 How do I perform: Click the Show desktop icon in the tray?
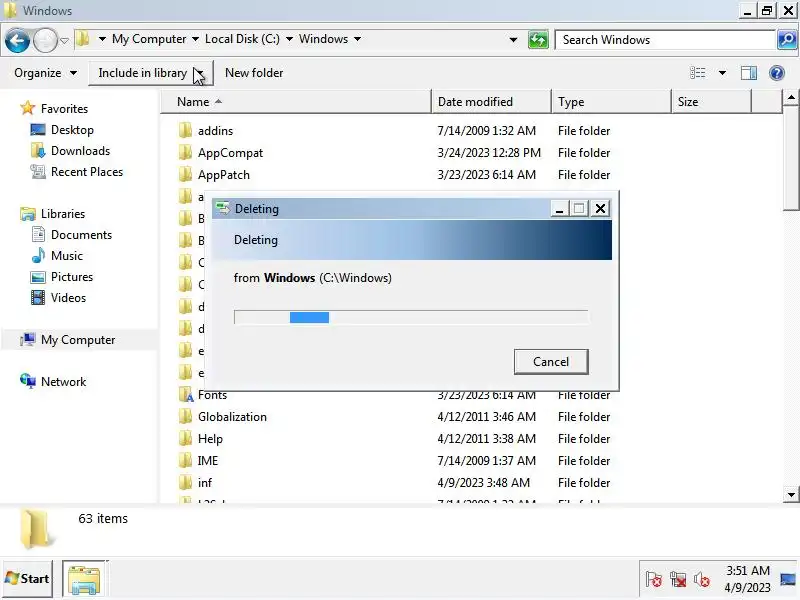788,579
